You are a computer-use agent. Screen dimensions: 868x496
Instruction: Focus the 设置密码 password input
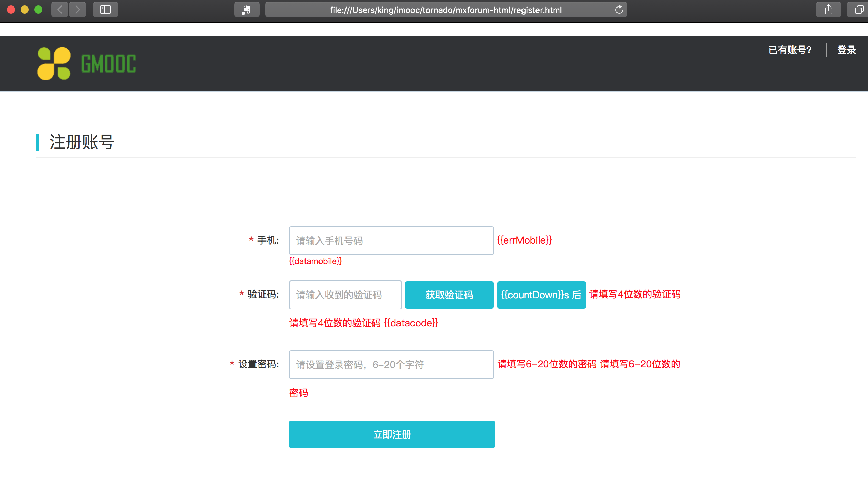point(391,365)
